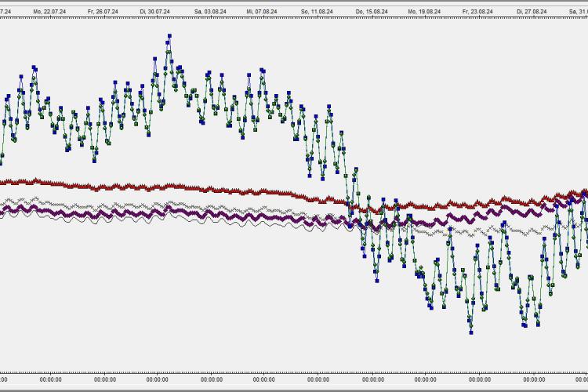Click the 'Di, 30.07.24' date marker

(158, 12)
